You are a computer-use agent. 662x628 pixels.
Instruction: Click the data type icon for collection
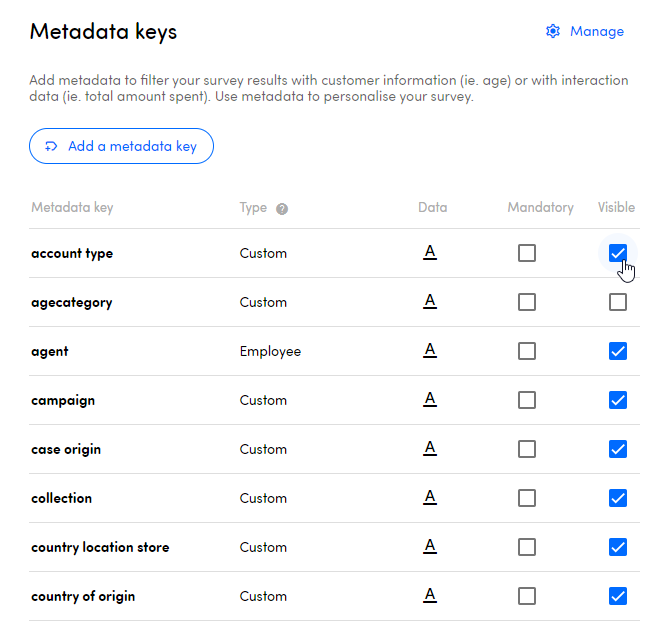[x=430, y=497]
